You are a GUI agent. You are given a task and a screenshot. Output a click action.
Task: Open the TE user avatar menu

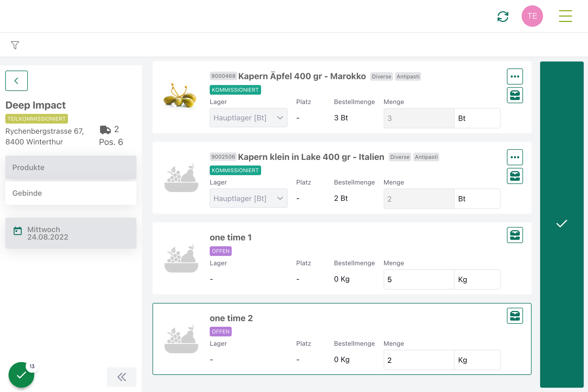coord(532,16)
